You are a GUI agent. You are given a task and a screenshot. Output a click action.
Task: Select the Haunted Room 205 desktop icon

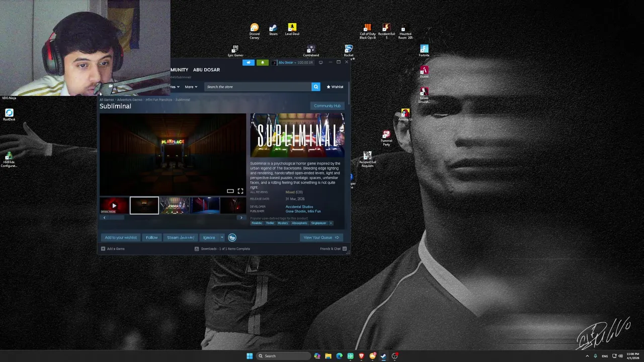click(x=406, y=31)
